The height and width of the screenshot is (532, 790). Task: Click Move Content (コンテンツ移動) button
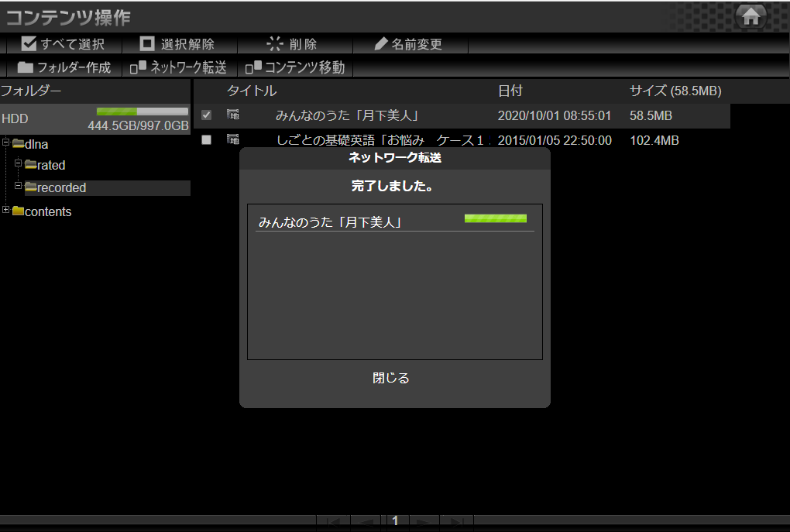pyautogui.click(x=295, y=67)
